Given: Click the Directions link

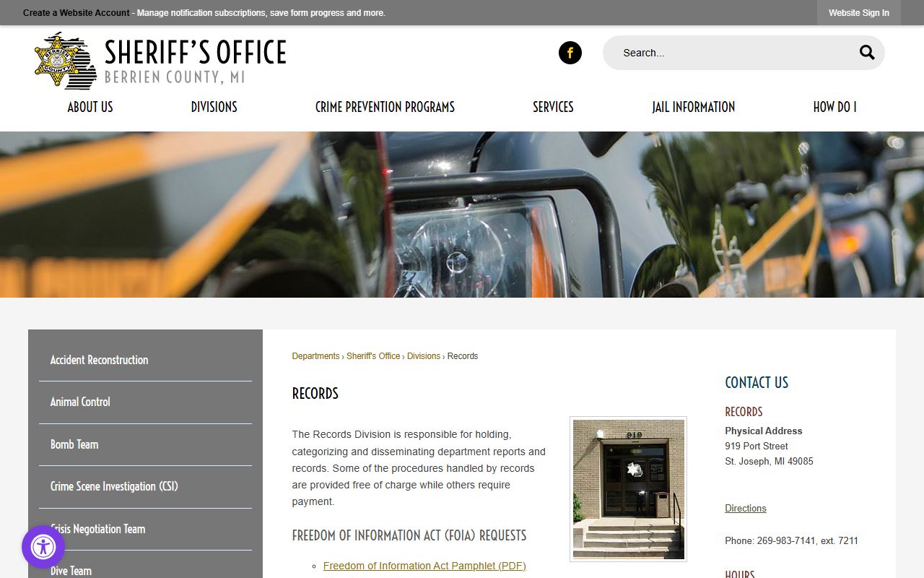Looking at the screenshot, I should [x=746, y=509].
